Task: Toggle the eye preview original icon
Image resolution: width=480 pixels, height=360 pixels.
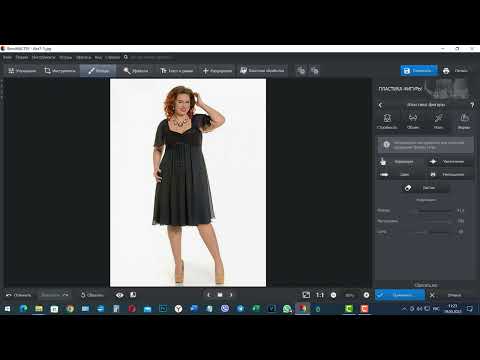Action: tap(120, 295)
